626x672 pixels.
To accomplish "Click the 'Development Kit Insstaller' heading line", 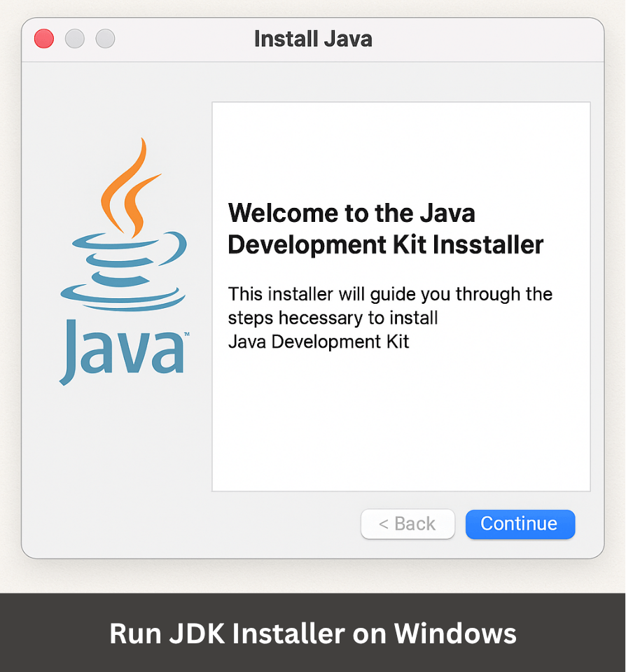I will point(385,245).
